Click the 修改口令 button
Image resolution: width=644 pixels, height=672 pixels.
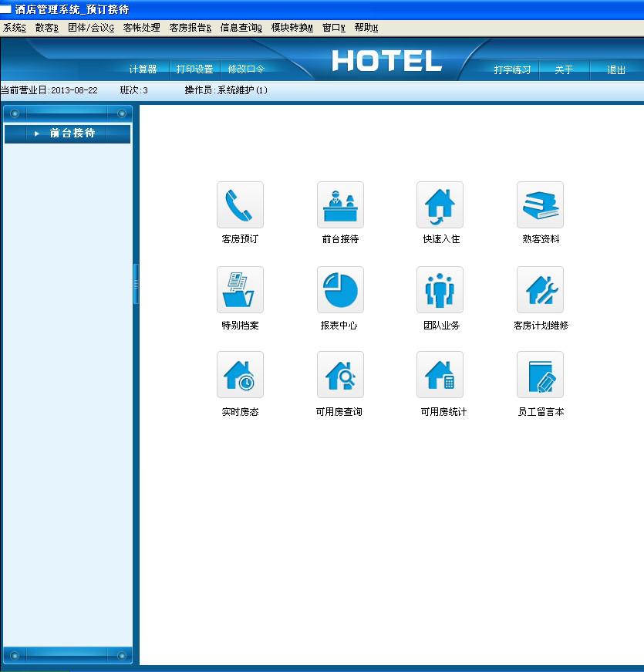coord(246,69)
